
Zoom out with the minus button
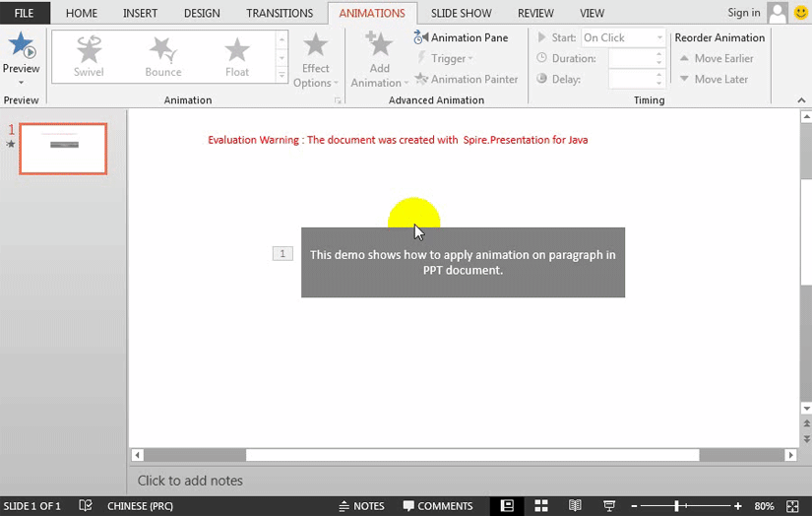click(635, 506)
